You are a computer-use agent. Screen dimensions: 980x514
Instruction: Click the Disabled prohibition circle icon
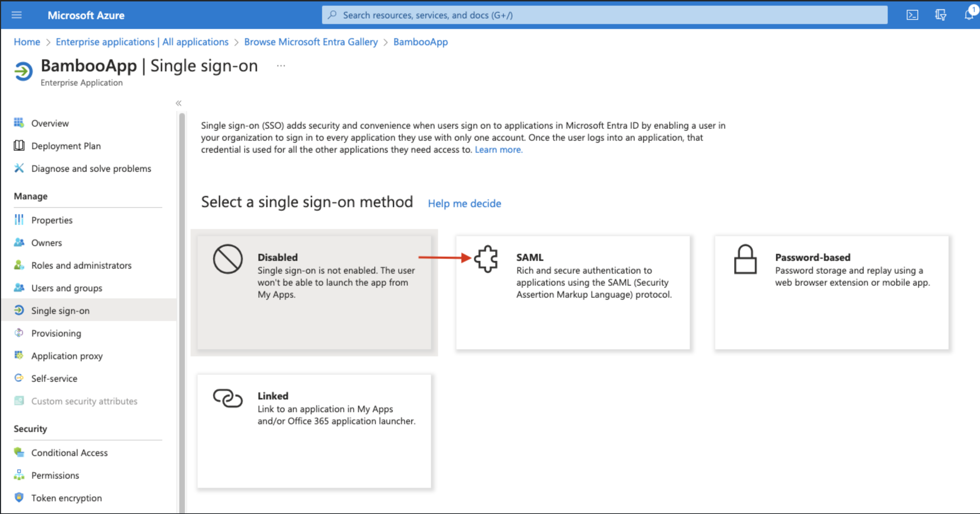point(228,259)
